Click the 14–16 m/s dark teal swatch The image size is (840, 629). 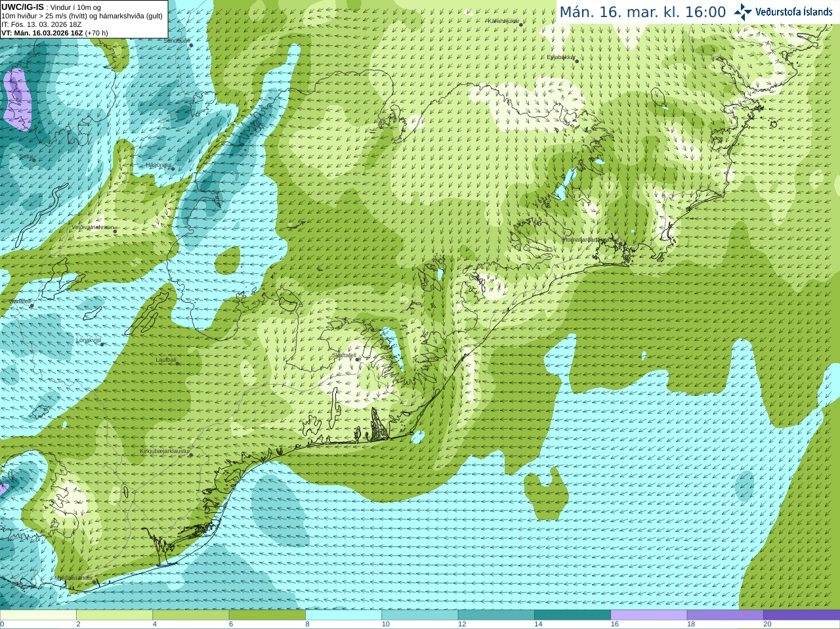coord(572,615)
